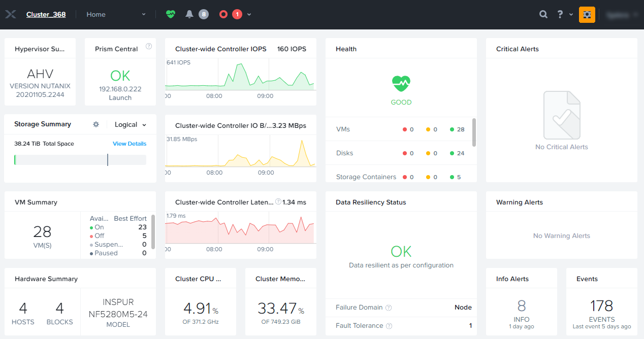Click the red circle tasks icon

pyautogui.click(x=223, y=15)
